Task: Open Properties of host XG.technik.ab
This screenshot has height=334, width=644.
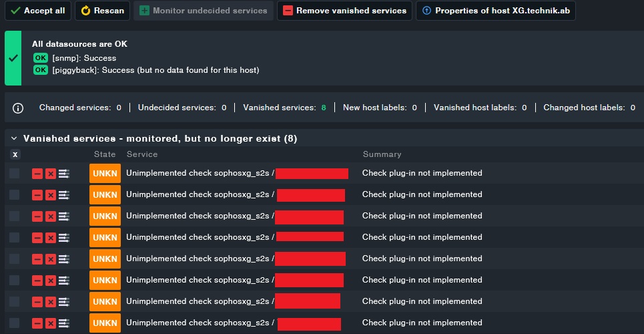Action: click(x=496, y=11)
